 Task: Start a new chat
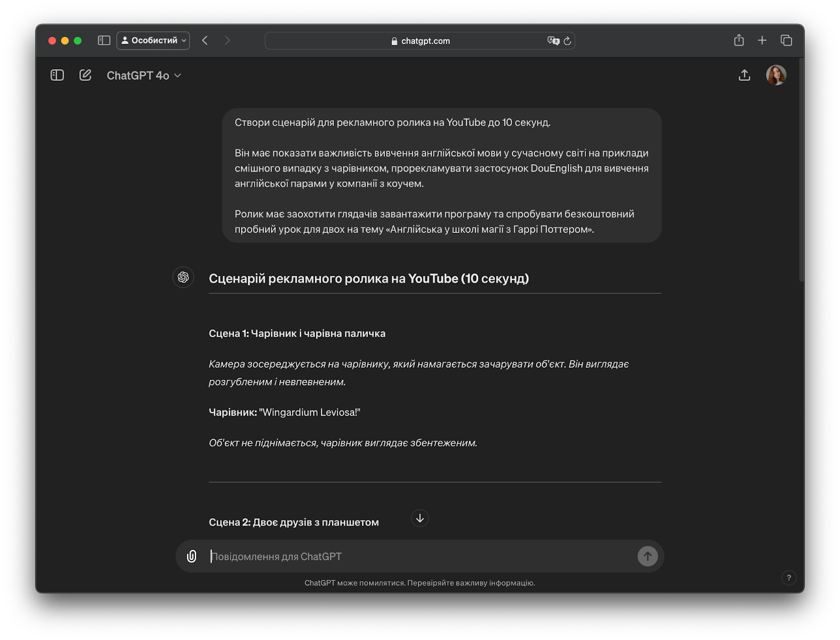(85, 75)
